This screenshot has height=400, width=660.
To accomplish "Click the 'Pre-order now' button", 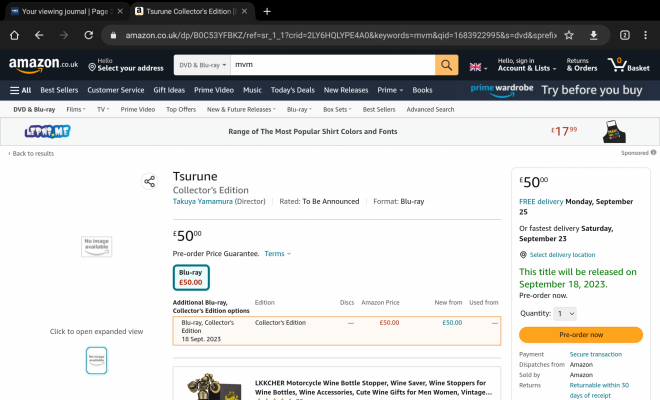I will point(581,335).
